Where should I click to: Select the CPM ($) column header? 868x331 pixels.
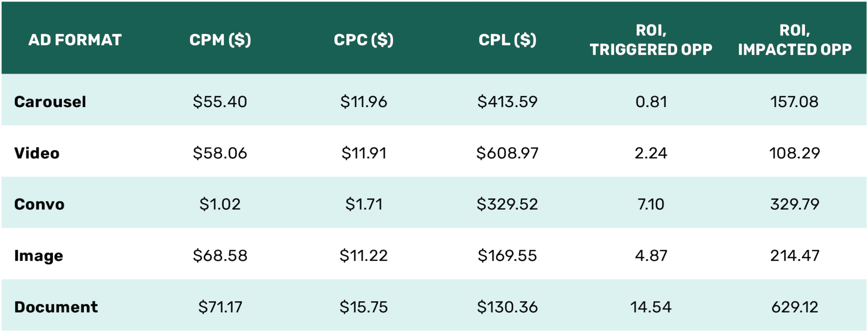(x=220, y=40)
